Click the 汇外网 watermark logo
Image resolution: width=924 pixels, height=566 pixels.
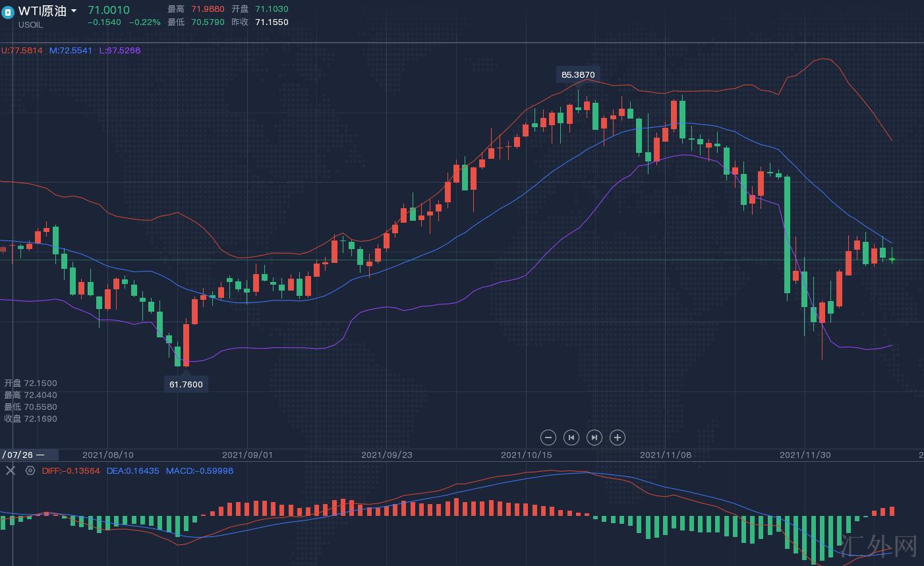(879, 546)
